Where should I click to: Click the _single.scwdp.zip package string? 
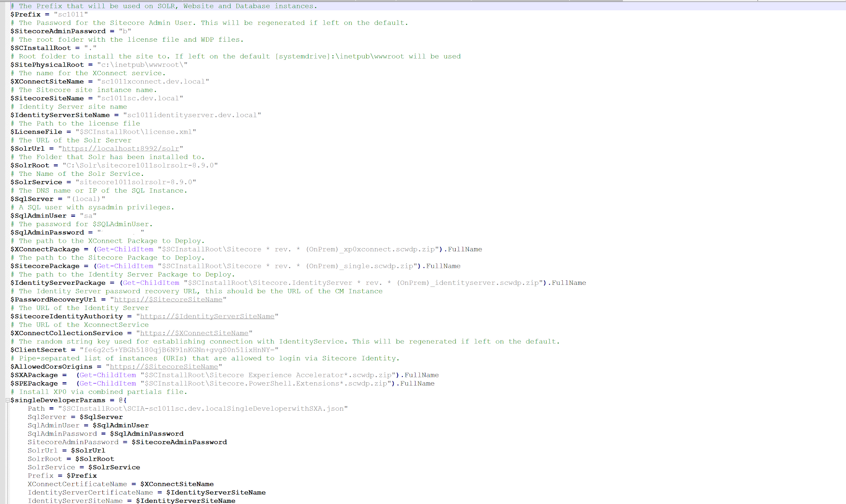pyautogui.click(x=288, y=266)
